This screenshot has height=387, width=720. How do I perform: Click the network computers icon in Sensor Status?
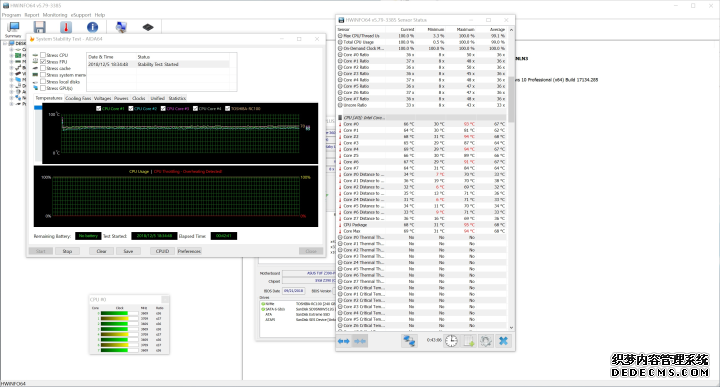pos(409,341)
